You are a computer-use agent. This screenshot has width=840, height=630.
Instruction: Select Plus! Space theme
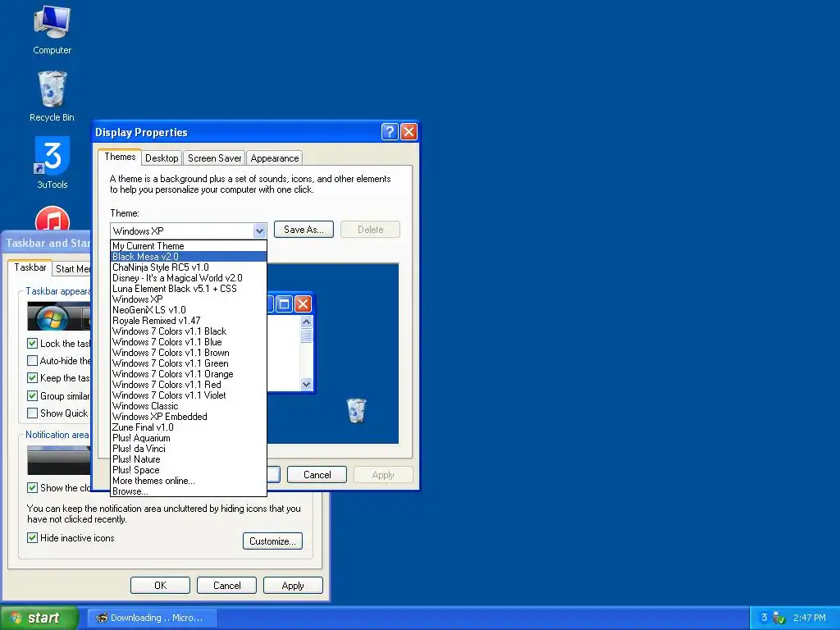click(189, 470)
